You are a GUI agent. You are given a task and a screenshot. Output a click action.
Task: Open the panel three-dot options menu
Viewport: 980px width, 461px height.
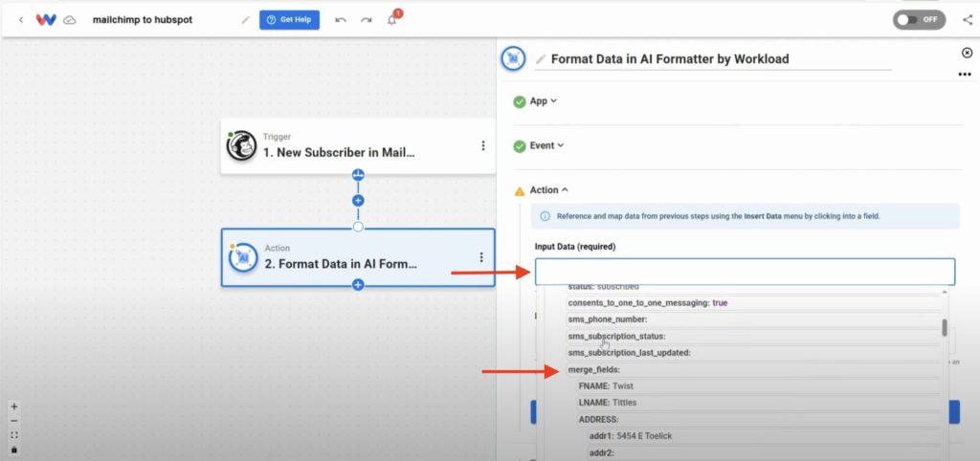(x=965, y=75)
